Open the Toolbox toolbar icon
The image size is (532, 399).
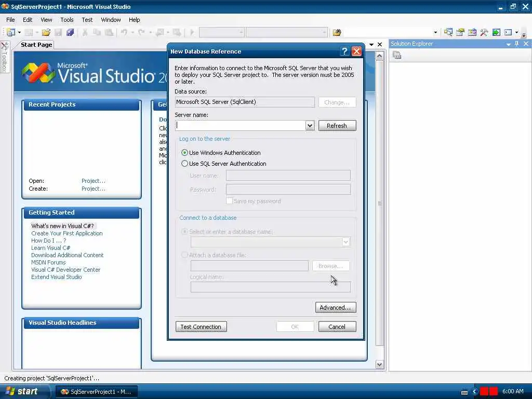click(484, 32)
